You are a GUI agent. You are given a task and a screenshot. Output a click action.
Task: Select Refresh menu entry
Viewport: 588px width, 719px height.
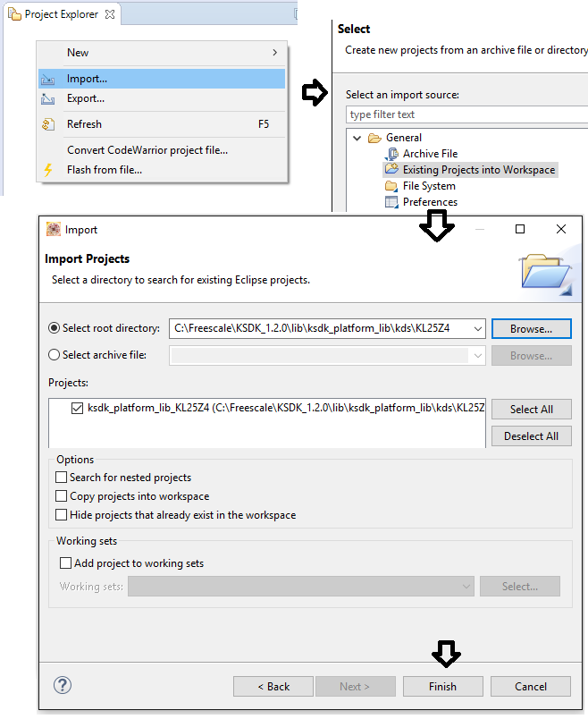[162, 124]
